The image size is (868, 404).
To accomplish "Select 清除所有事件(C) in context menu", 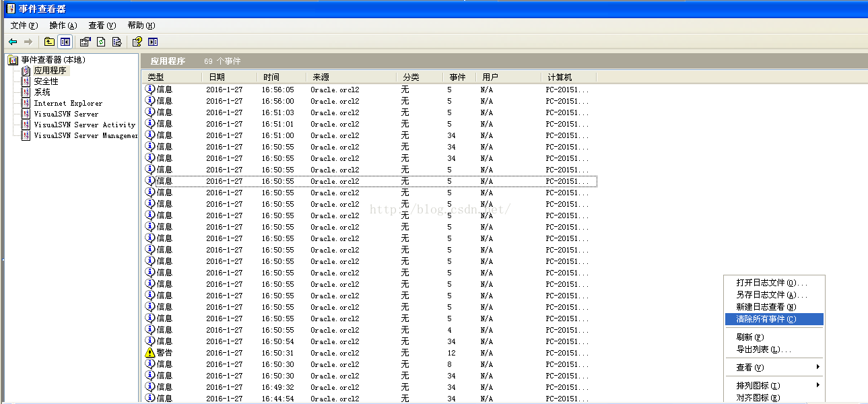I will tap(774, 319).
